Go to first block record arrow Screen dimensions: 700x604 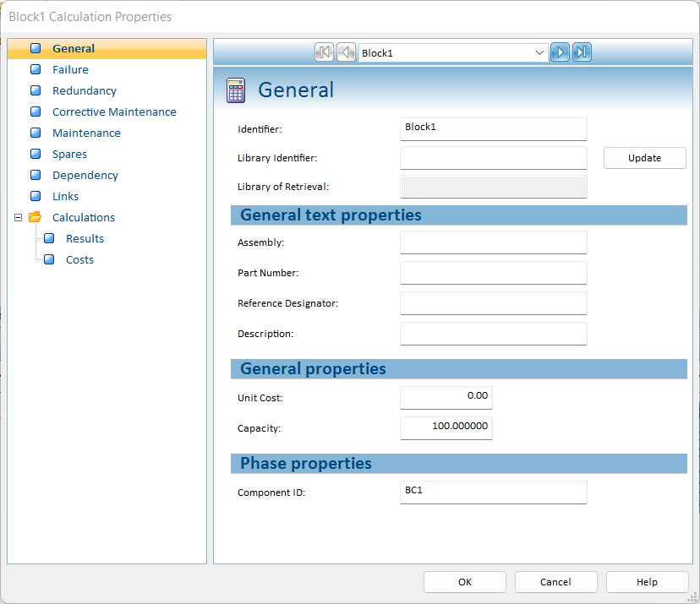324,52
